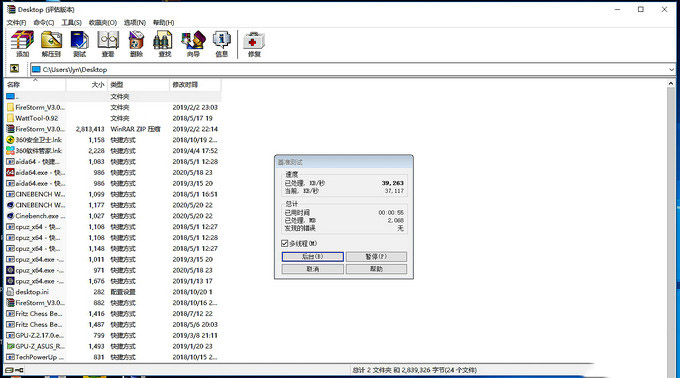This screenshot has width=680, height=378.
Task: Click the elapsed time 00:00:55 value
Action: coord(391,212)
